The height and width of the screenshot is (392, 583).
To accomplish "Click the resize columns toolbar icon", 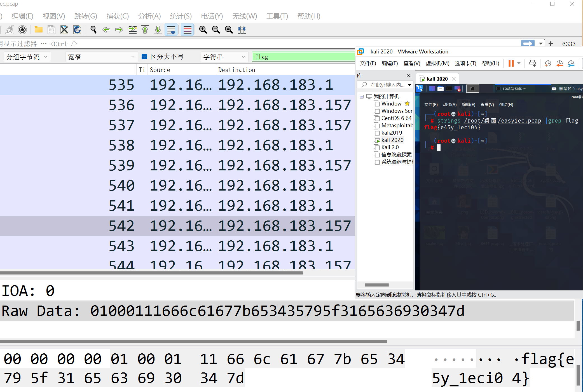I will pyautogui.click(x=242, y=30).
